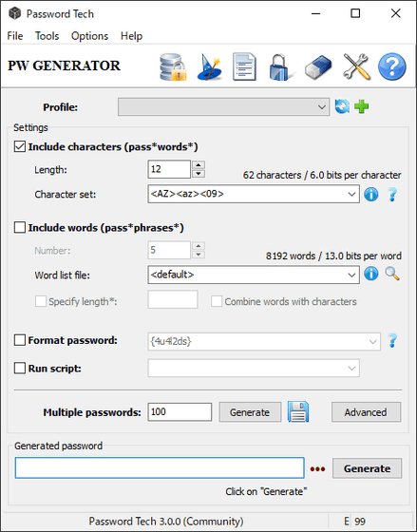Toggle password visibility red dots icon
This screenshot has height=532, width=417.
point(317,469)
